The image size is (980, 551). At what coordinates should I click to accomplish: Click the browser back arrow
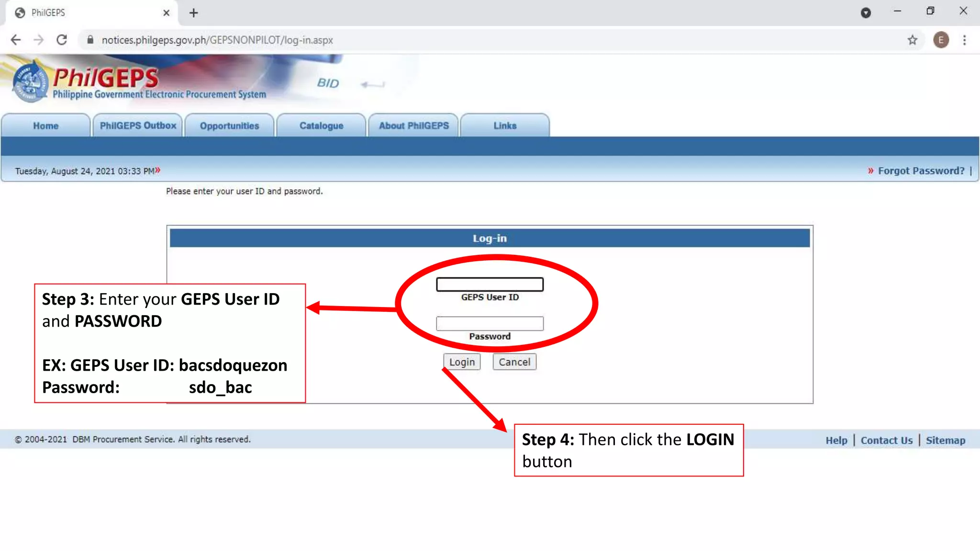coord(16,40)
